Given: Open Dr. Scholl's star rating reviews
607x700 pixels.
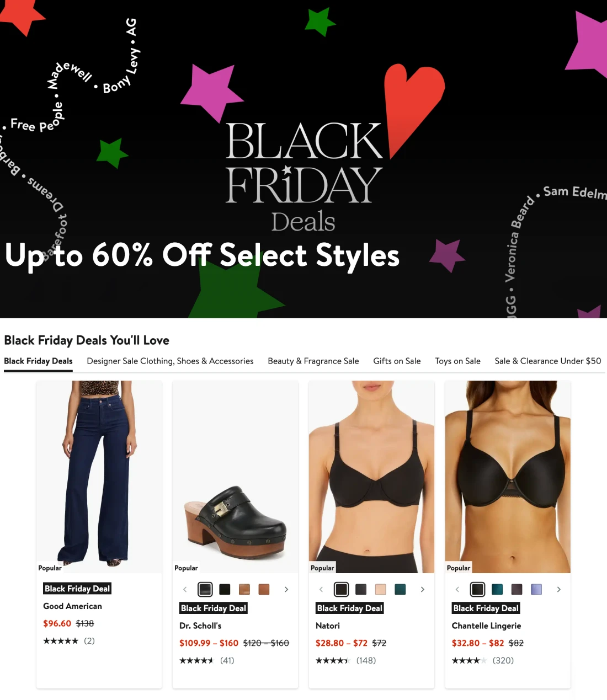Looking at the screenshot, I should click(x=207, y=660).
